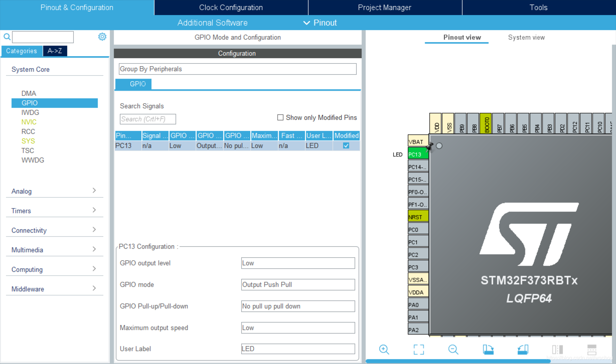The height and width of the screenshot is (364, 616).
Task: Click the zoom out magnifier icon
Action: pos(453,349)
